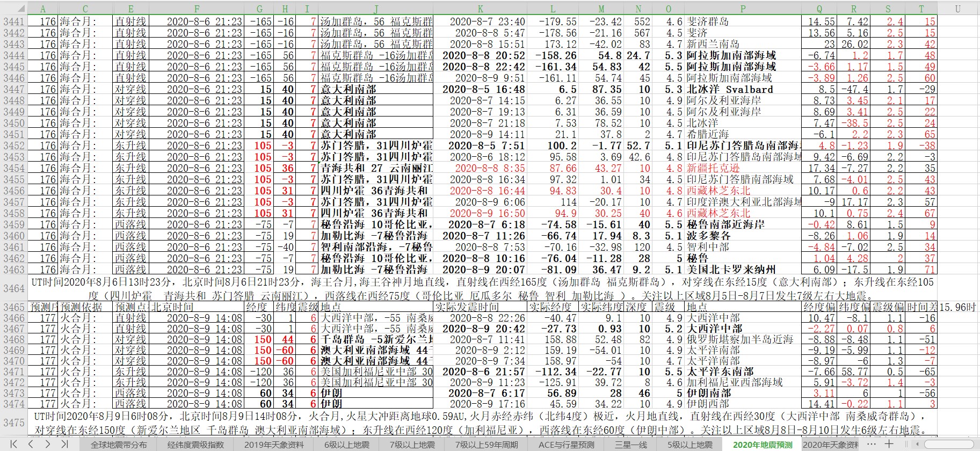The width and height of the screenshot is (980, 451).
Task: Click the 斐济群岛 cell
Action: 743,21
